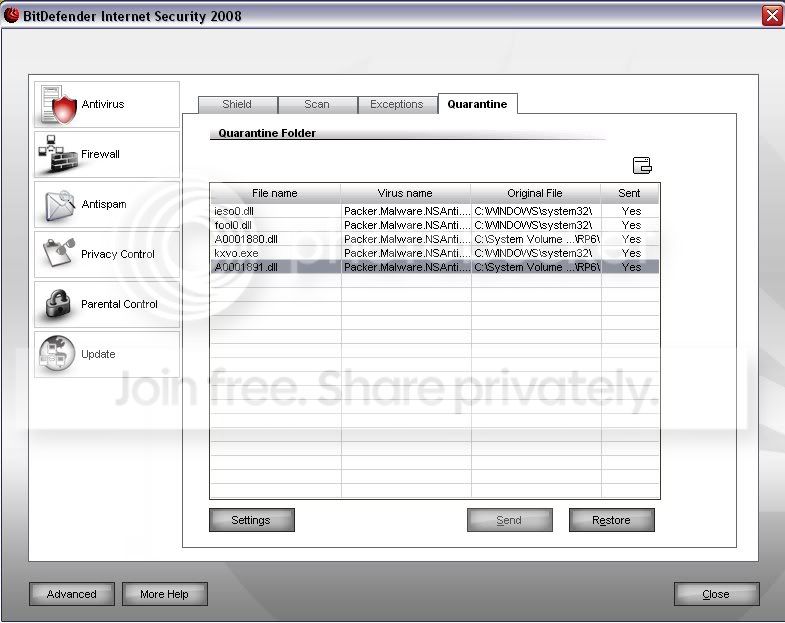Select the fool0.dll row

pos(435,225)
